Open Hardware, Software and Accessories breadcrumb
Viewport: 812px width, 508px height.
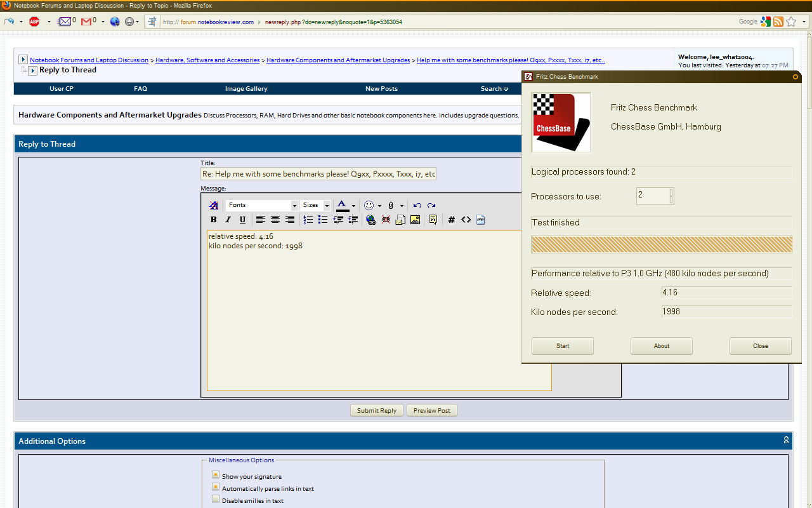click(207, 60)
